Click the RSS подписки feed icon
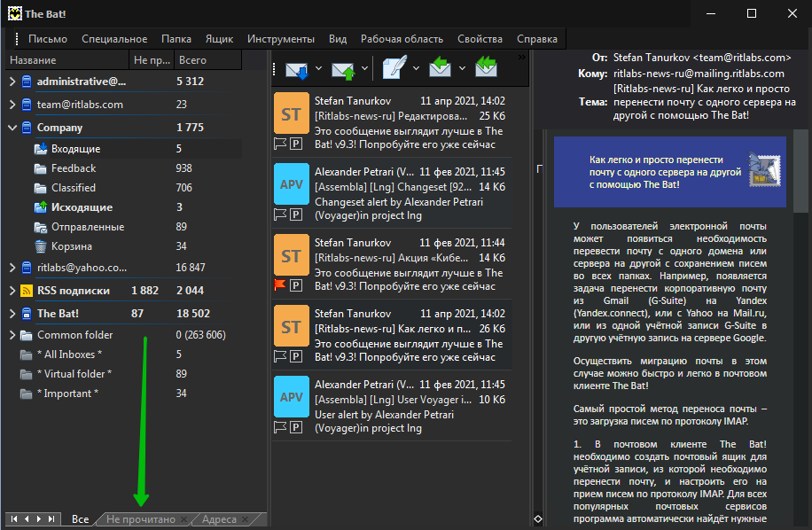The width and height of the screenshot is (812, 530). (27, 291)
